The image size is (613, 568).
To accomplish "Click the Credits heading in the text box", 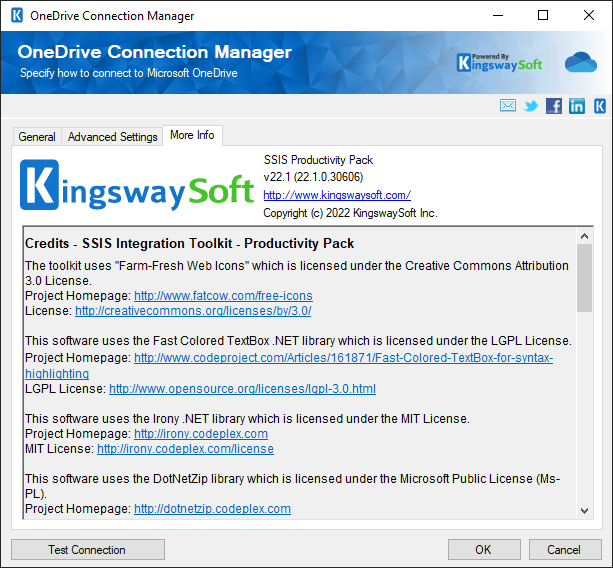I will 189,243.
